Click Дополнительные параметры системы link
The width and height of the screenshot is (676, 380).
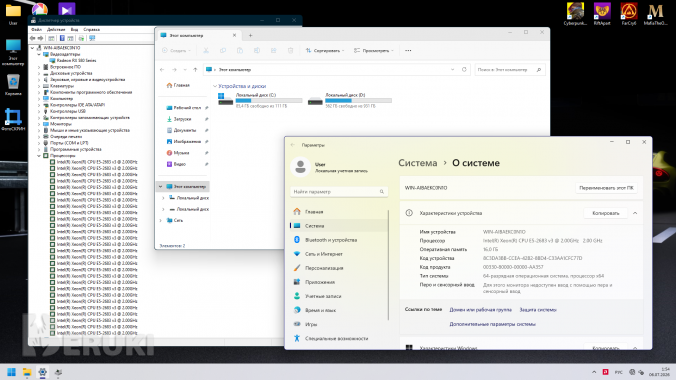[492, 324]
